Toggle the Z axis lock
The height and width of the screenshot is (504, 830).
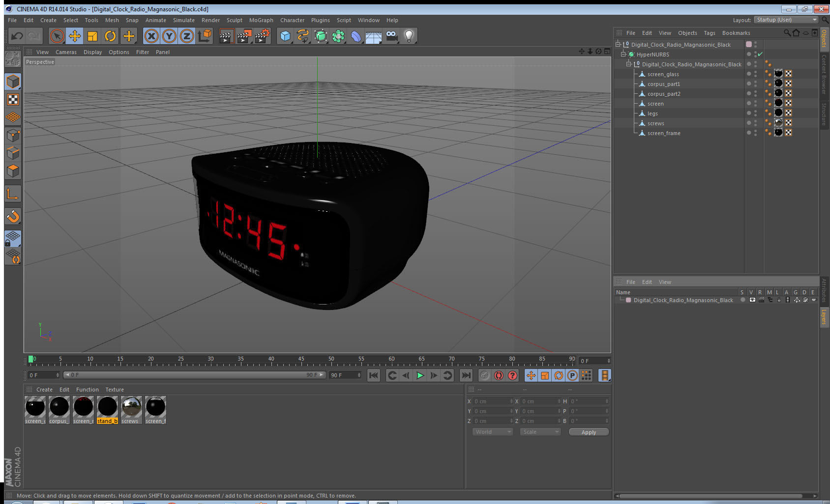coord(187,36)
